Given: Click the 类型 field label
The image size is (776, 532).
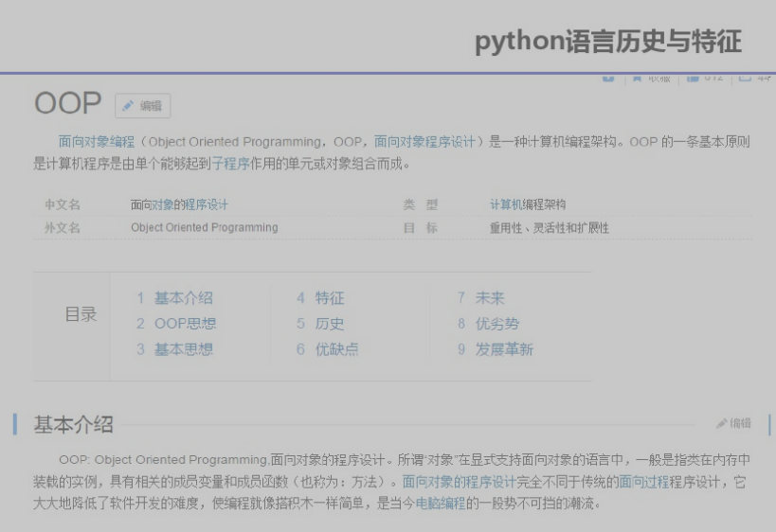Looking at the screenshot, I should pyautogui.click(x=421, y=204).
